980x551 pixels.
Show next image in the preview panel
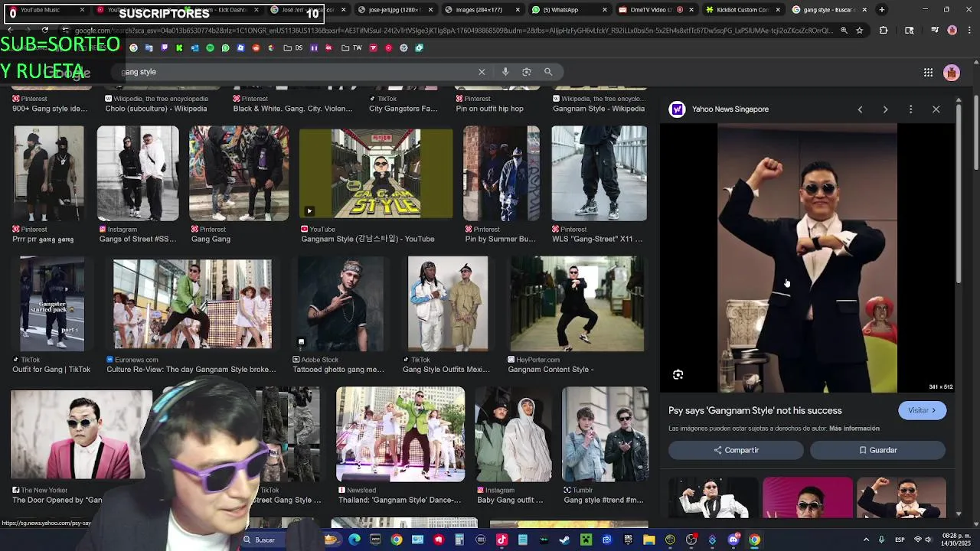coord(885,109)
